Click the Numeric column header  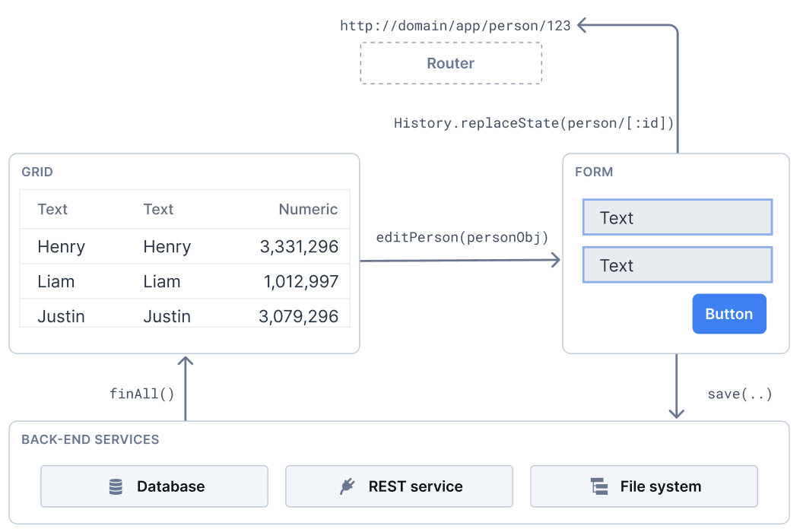coord(308,209)
